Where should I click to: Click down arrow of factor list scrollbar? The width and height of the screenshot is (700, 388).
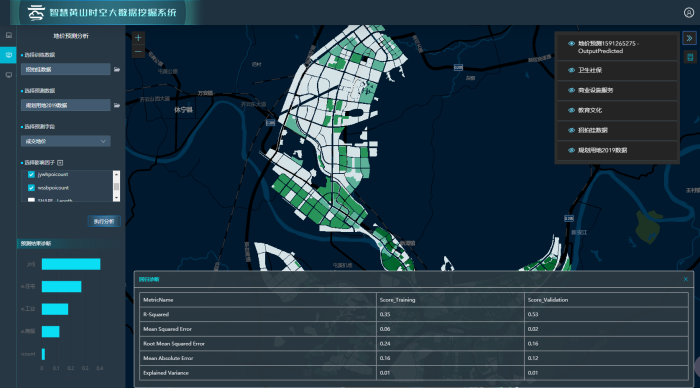tap(117, 198)
